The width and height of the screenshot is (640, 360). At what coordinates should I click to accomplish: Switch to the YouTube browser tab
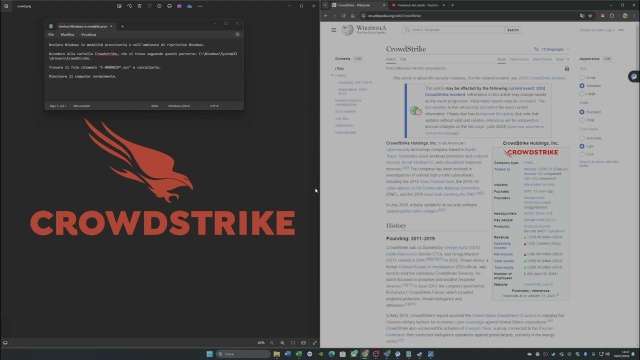[x=418, y=5]
